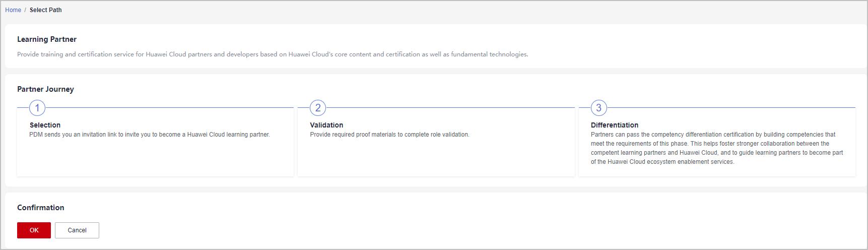Click the Confirmation section heading

point(41,208)
